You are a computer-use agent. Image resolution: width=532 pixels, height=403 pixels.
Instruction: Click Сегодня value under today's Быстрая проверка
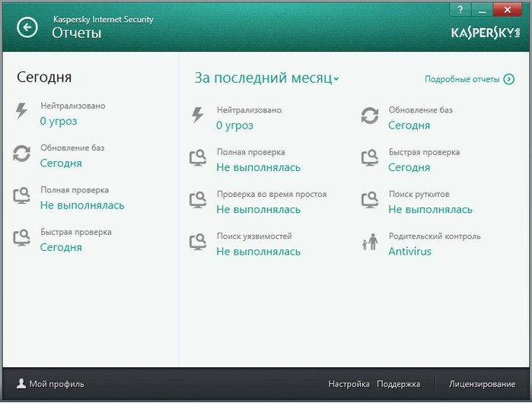(61, 247)
